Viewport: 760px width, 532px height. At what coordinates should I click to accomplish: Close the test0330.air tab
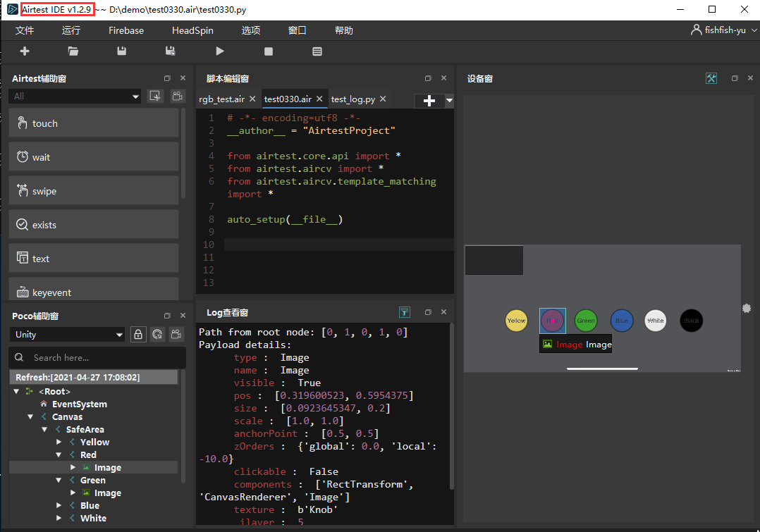click(x=319, y=99)
